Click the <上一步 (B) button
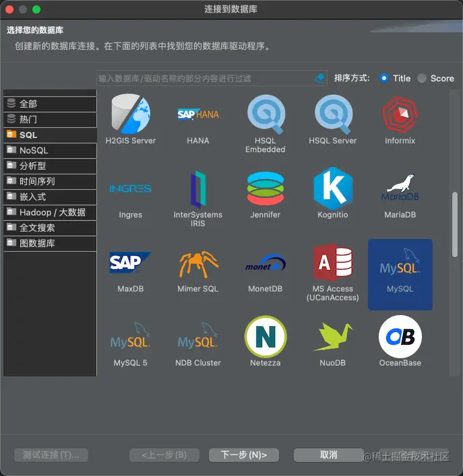This screenshot has width=463, height=476. (x=164, y=454)
